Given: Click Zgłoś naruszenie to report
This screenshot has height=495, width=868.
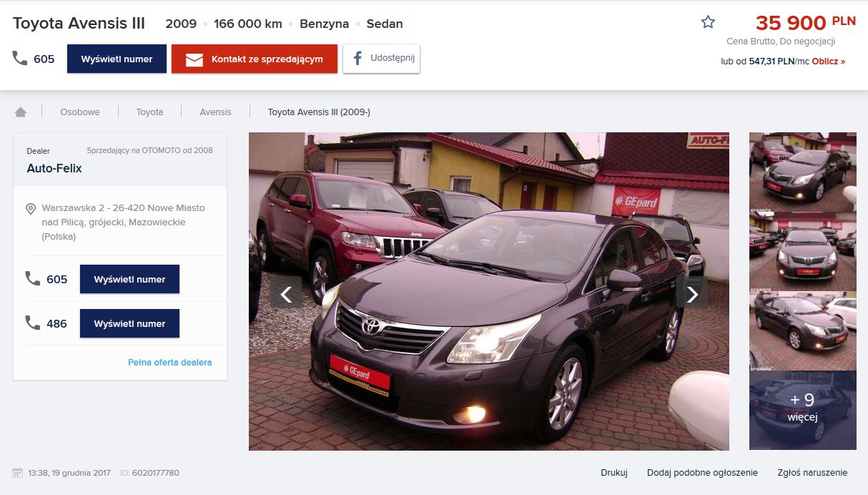Looking at the screenshot, I should [x=812, y=473].
